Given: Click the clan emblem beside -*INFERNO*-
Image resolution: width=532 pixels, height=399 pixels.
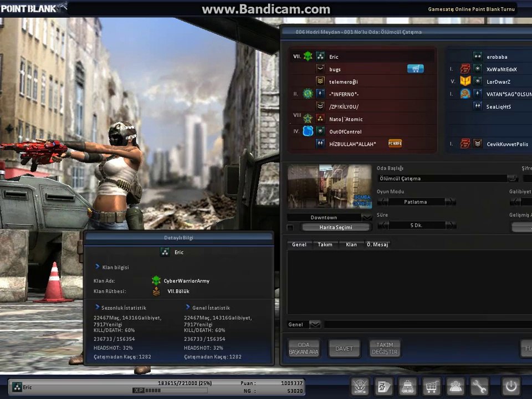Looking at the screenshot, I should pyautogui.click(x=308, y=94).
